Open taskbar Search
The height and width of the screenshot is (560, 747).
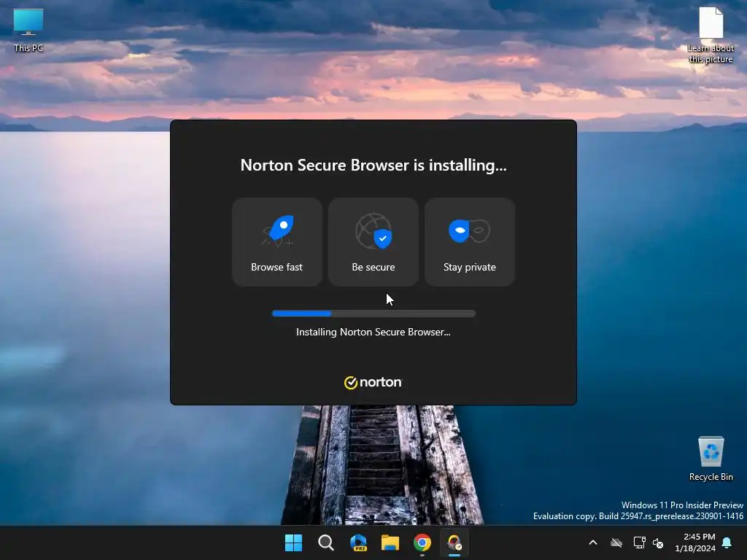click(x=326, y=542)
